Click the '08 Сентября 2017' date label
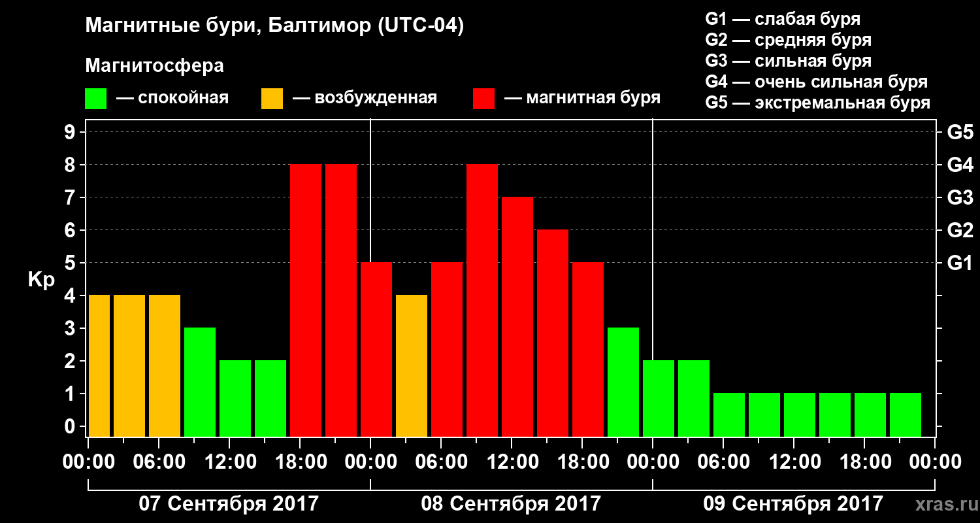Viewport: 980px width, 523px height. 511,504
